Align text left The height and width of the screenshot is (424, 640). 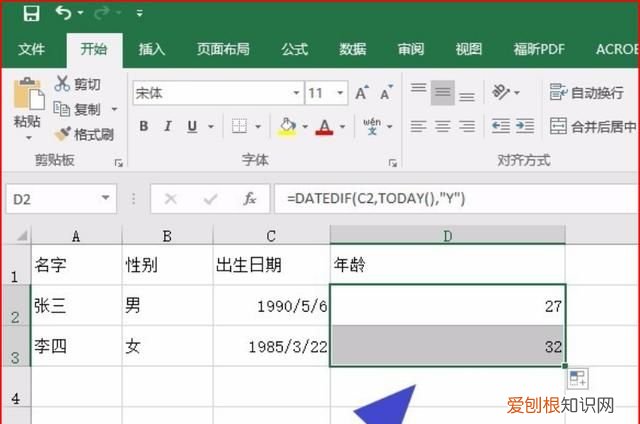click(x=418, y=127)
